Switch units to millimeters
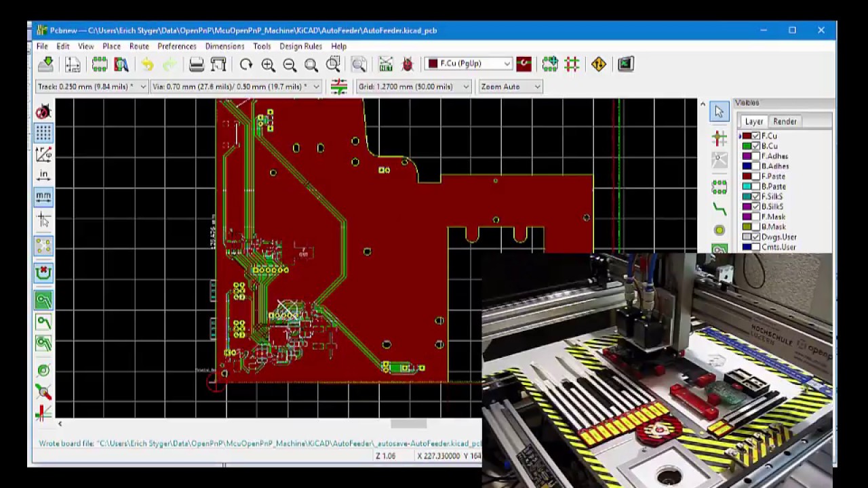The height and width of the screenshot is (488, 868). click(43, 197)
